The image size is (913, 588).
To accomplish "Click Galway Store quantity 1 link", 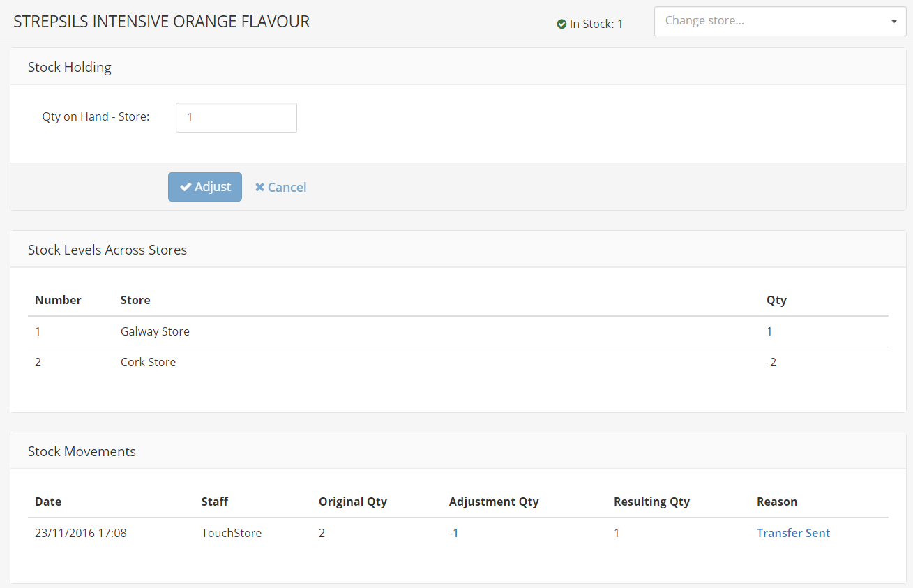I will [x=769, y=331].
